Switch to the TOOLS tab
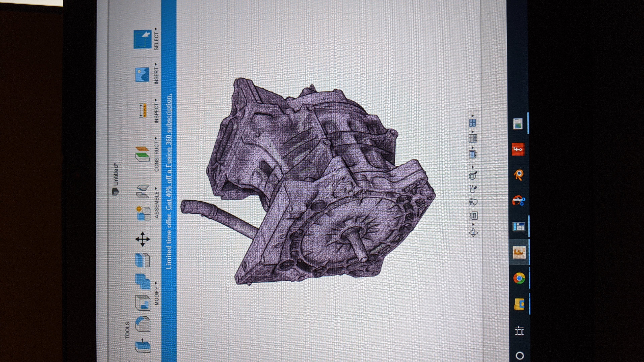Image resolution: width=644 pixels, height=362 pixels. click(127, 330)
